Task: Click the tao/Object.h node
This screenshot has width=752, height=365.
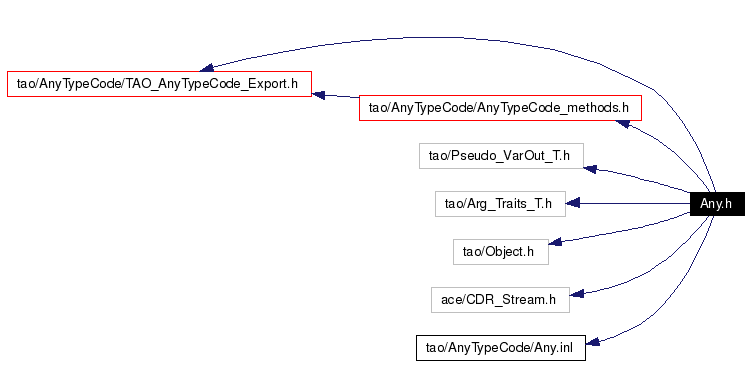Action: (x=501, y=252)
